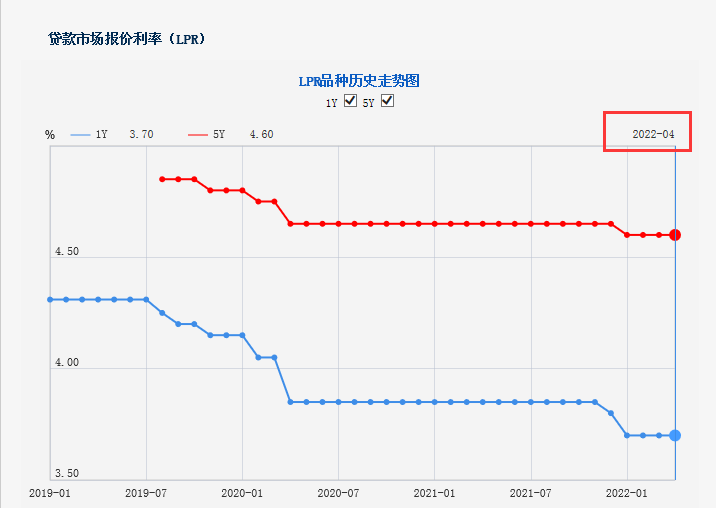This screenshot has width=716, height=508.
Task: Select the large red 5Y endpoint marker
Action: (675, 235)
